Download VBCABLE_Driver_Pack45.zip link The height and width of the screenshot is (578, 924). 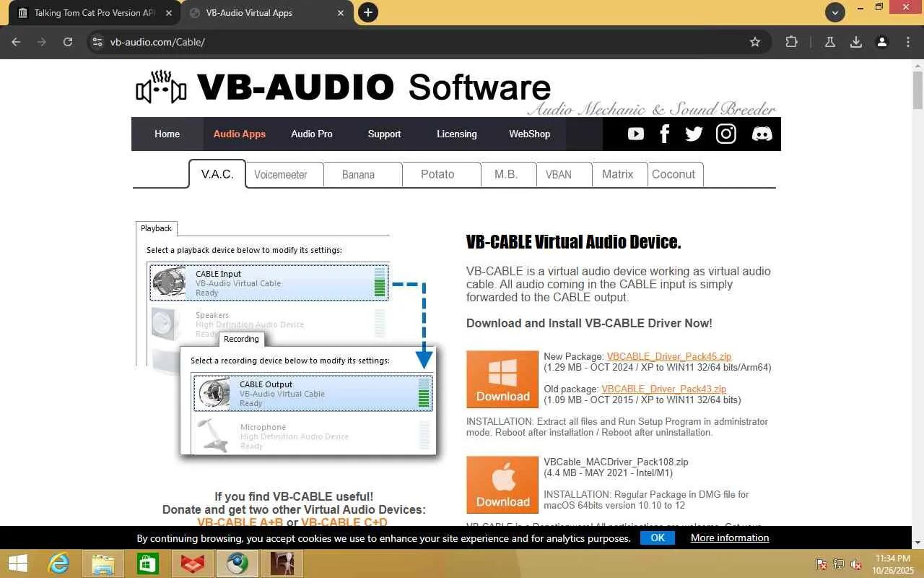[x=669, y=356]
